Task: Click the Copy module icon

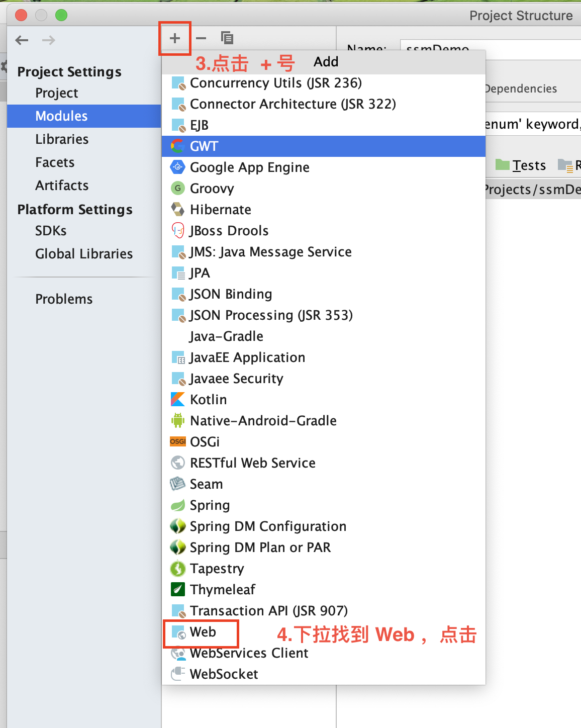Action: pos(227,38)
